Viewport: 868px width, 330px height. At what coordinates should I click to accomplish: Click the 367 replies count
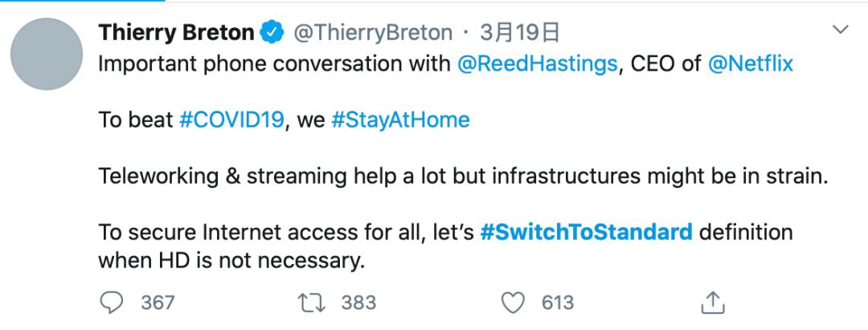(x=158, y=303)
